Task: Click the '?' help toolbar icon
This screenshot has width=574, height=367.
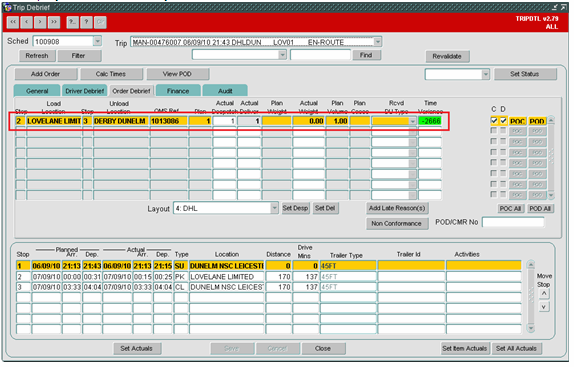Action: click(x=86, y=22)
